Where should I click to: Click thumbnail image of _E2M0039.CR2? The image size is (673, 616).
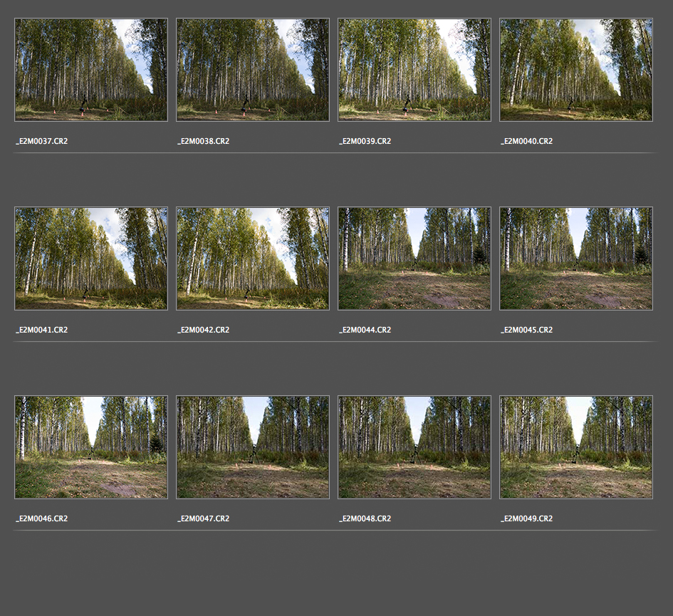[414, 70]
